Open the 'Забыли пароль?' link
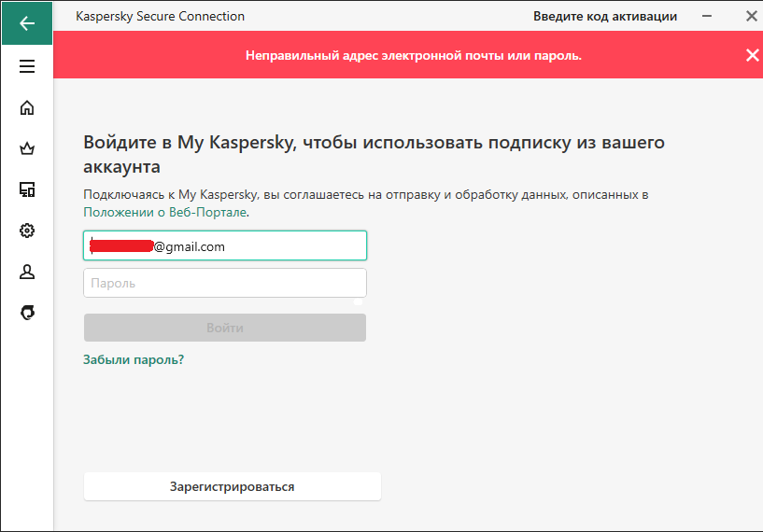The width and height of the screenshot is (763, 532). point(134,359)
